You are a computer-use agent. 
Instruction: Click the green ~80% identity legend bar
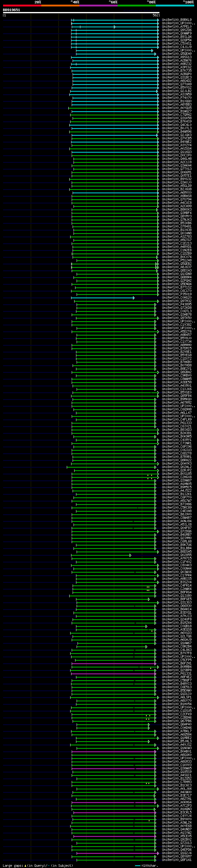[x=136, y=6]
